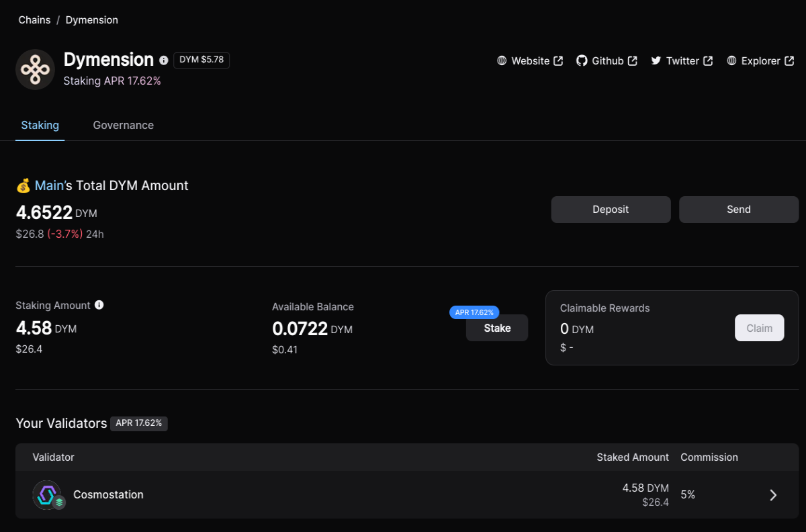806x532 pixels.
Task: Click the Your Validators heading
Action: (x=61, y=423)
